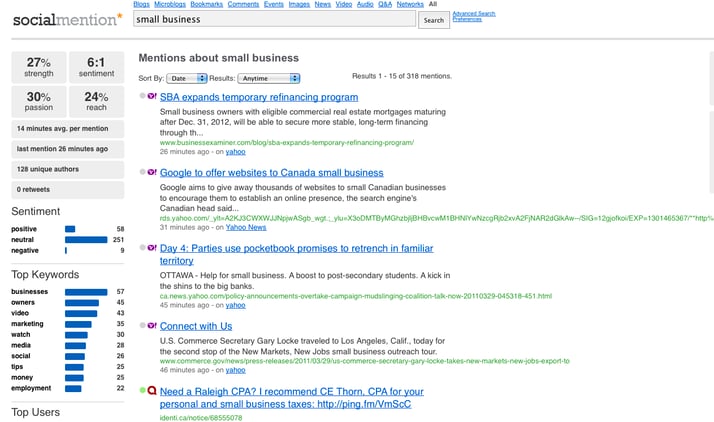Switch to News search category

point(322,4)
